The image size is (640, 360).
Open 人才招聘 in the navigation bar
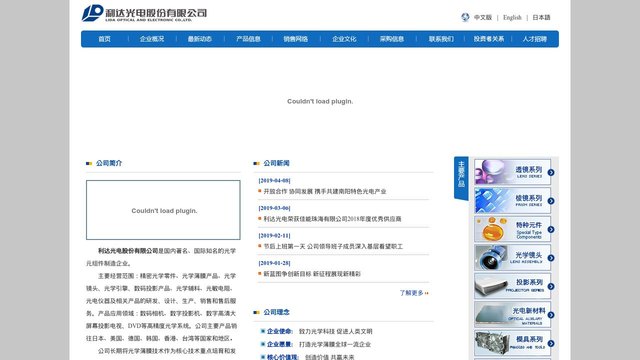[x=534, y=39]
